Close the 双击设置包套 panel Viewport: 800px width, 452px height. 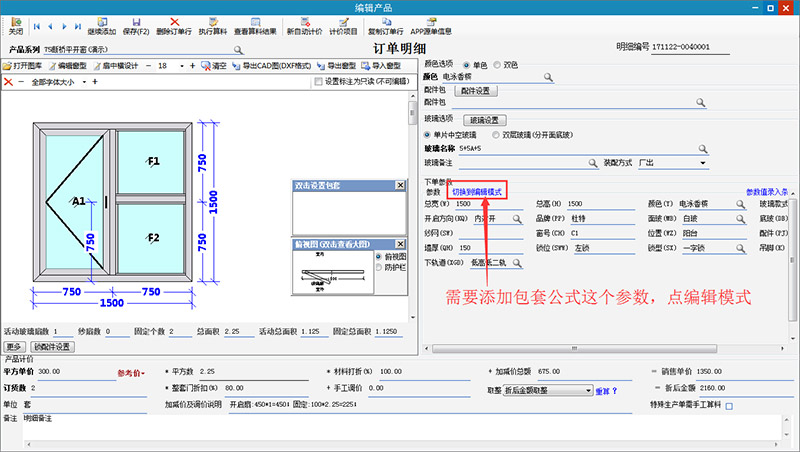pyautogui.click(x=401, y=186)
